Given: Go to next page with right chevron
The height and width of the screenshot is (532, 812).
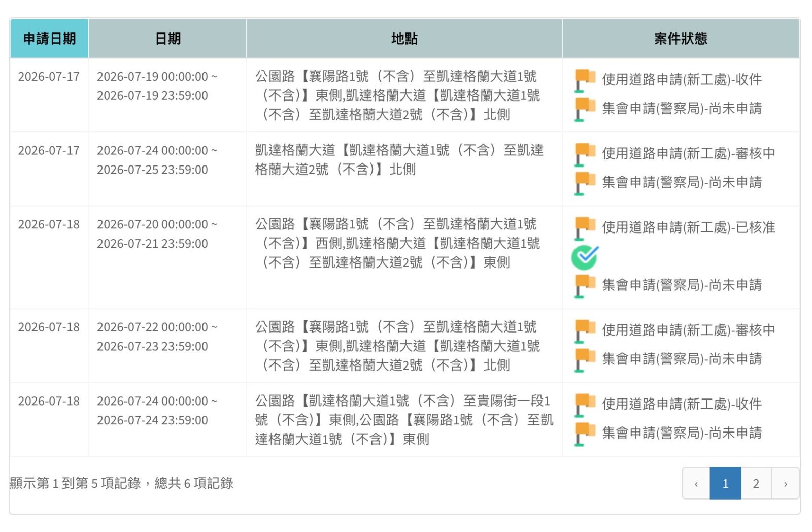Looking at the screenshot, I should tap(785, 483).
